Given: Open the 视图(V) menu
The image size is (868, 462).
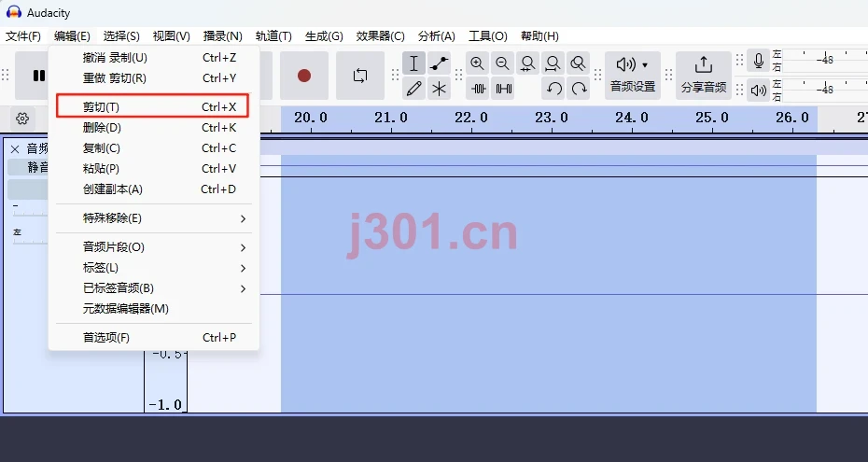Looking at the screenshot, I should tap(171, 36).
